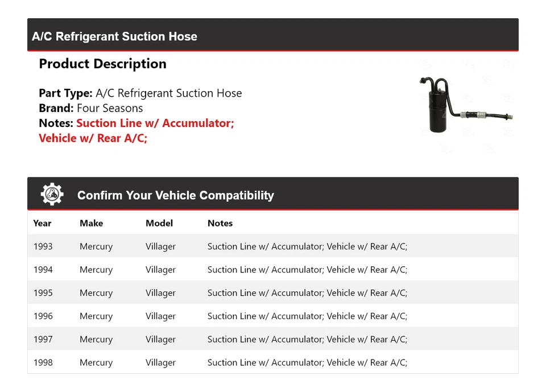This screenshot has height=392, width=546.
Task: Click Mercury in the 1996 row
Action: point(96,316)
